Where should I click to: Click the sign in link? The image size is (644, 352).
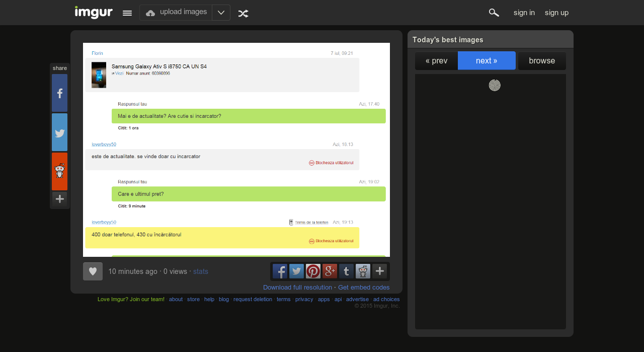524,13
